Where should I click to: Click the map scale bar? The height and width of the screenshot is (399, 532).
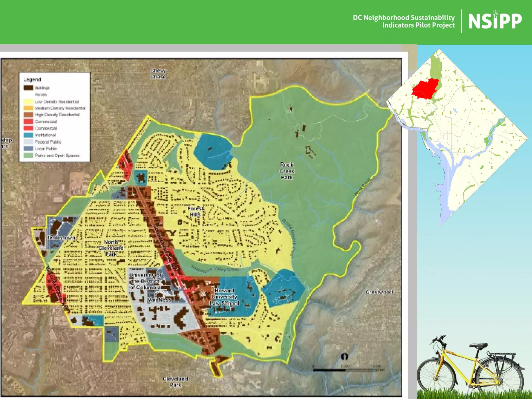[345, 370]
